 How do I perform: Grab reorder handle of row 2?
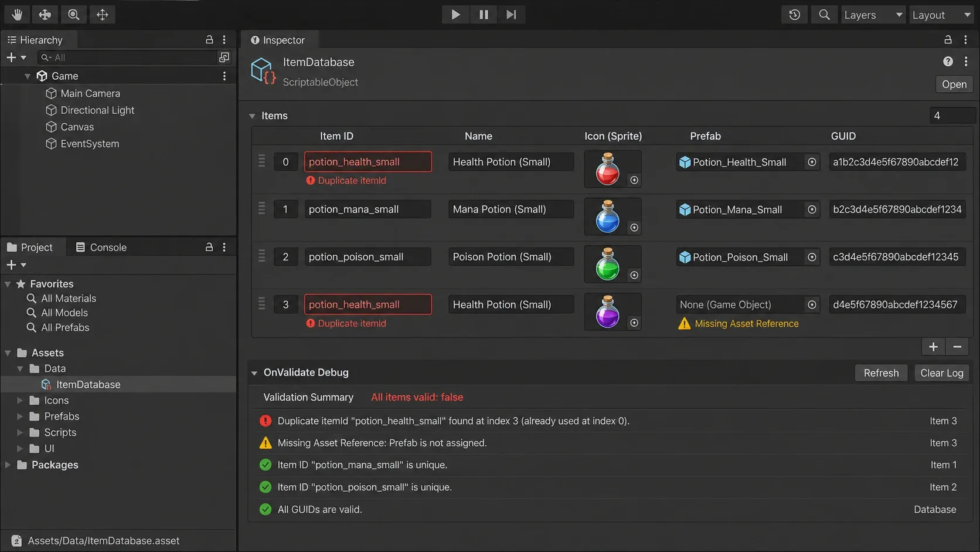[x=261, y=256]
